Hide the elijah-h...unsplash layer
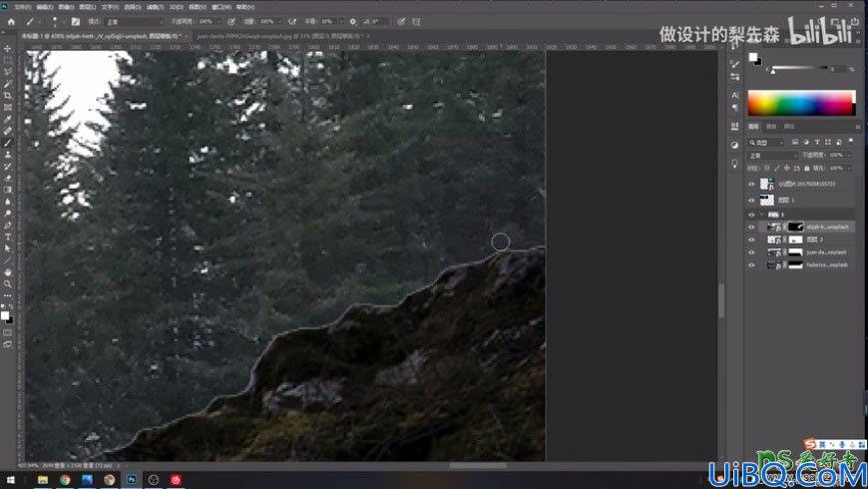This screenshot has width=868, height=489. [x=751, y=228]
